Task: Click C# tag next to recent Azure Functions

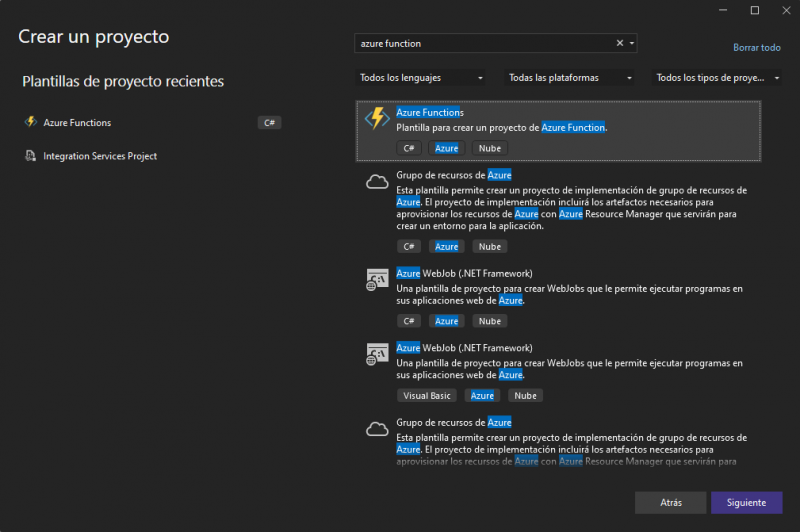Action: 269,122
